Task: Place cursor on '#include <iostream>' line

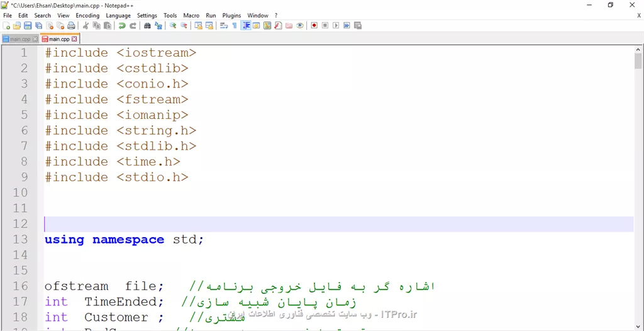Action: (x=120, y=53)
